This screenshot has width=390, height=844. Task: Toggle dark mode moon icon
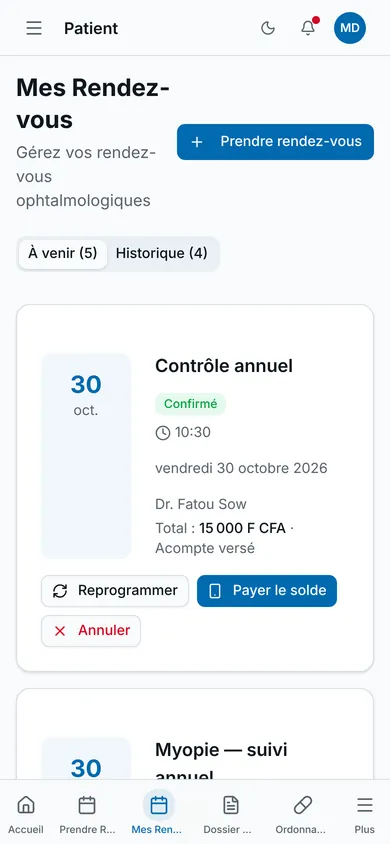[268, 28]
